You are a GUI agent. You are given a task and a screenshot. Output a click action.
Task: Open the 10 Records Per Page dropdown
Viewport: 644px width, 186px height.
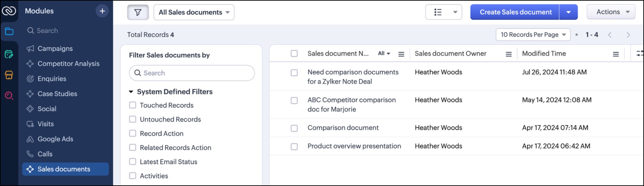coord(533,35)
